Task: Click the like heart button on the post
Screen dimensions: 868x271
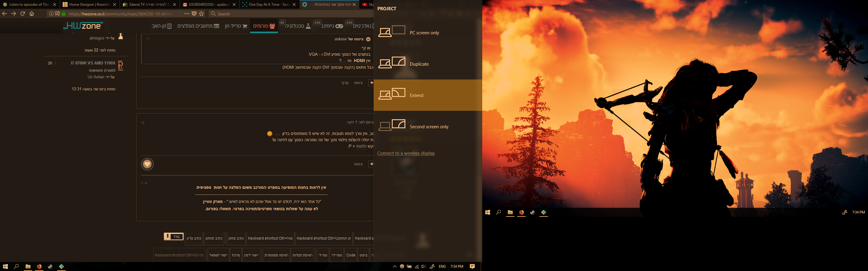Action: tap(147, 164)
